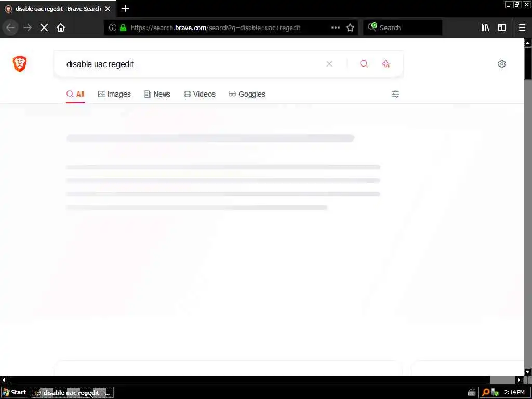
Task: Click the taskbar clock 2:14 PM
Action: 514,393
